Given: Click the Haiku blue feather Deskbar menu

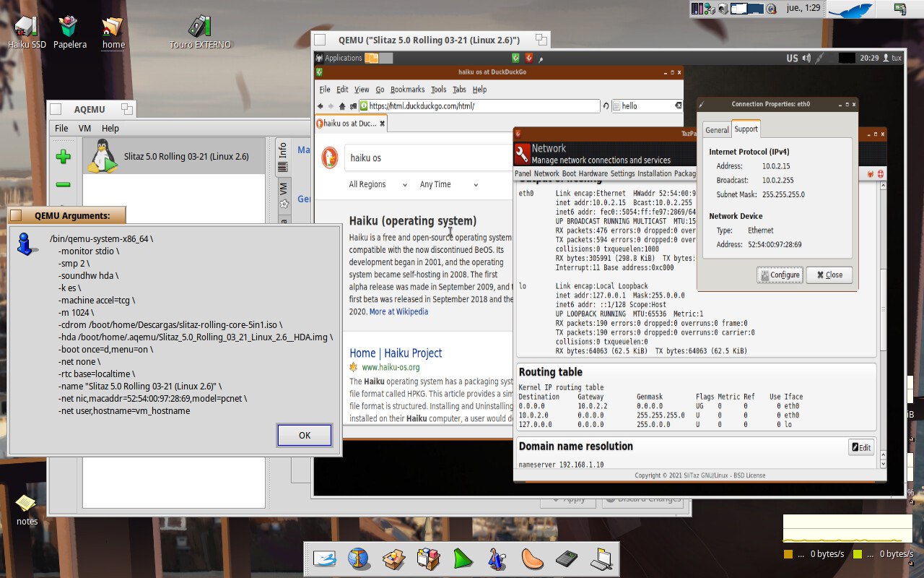Looking at the screenshot, I should click(x=850, y=9).
